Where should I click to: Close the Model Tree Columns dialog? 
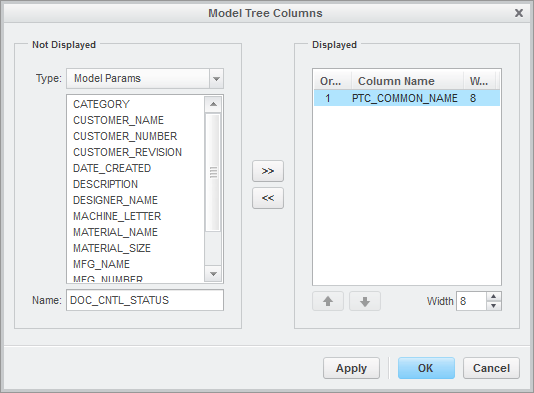519,13
